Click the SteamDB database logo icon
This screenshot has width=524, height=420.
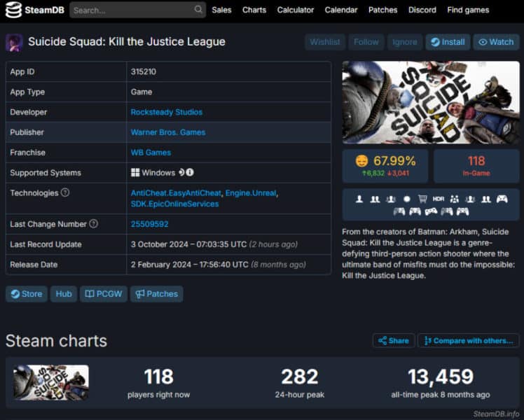coord(13,10)
